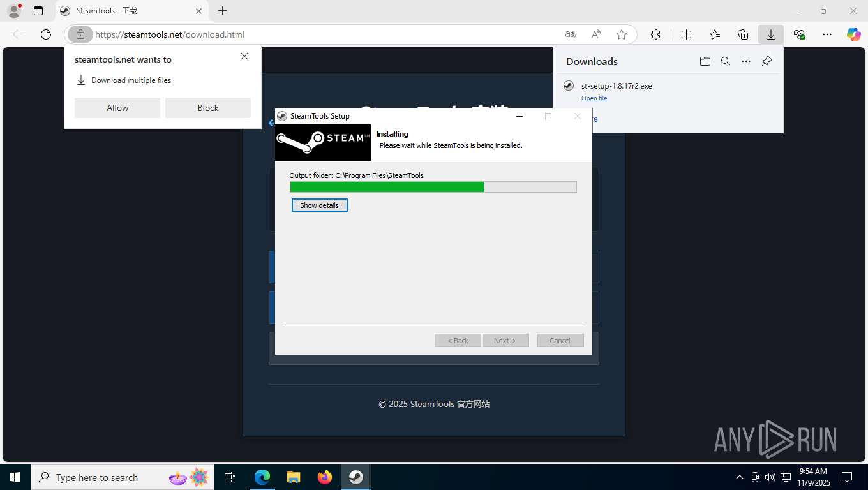Open File Explorer from taskbar

click(294, 477)
